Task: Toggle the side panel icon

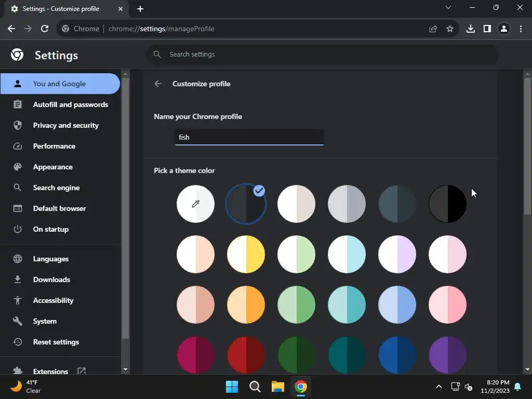Action: click(x=487, y=29)
